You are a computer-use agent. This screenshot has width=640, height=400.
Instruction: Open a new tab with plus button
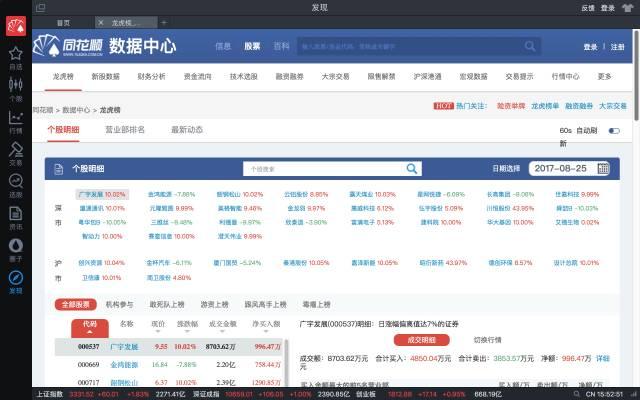click(x=164, y=22)
